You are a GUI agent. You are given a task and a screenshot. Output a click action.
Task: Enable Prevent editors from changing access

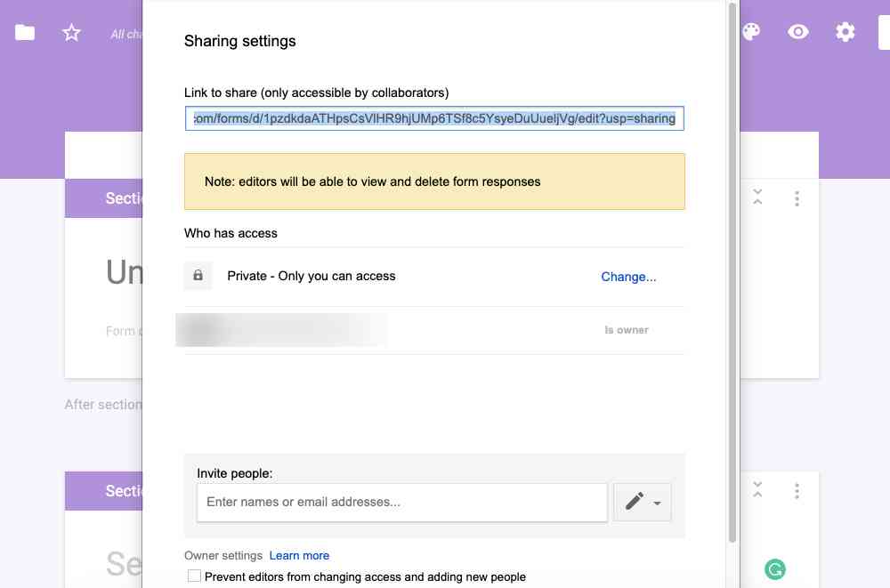tap(192, 576)
